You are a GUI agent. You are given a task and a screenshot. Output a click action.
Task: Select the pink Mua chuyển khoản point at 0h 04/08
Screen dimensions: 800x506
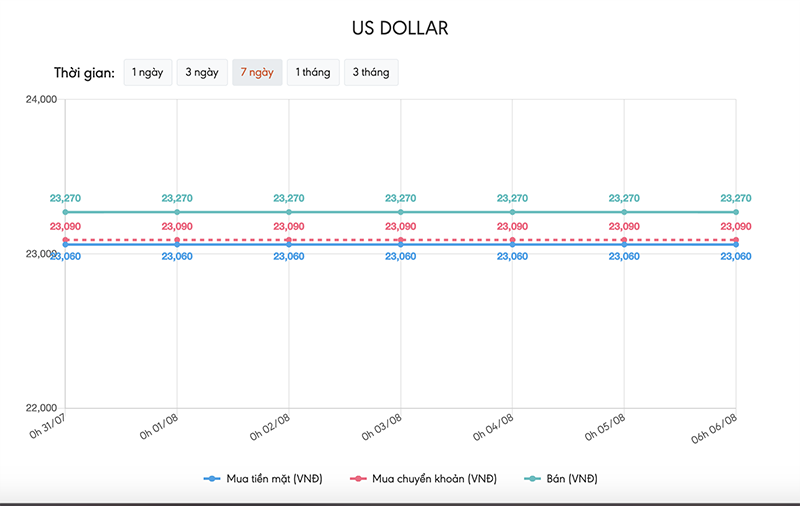point(513,240)
